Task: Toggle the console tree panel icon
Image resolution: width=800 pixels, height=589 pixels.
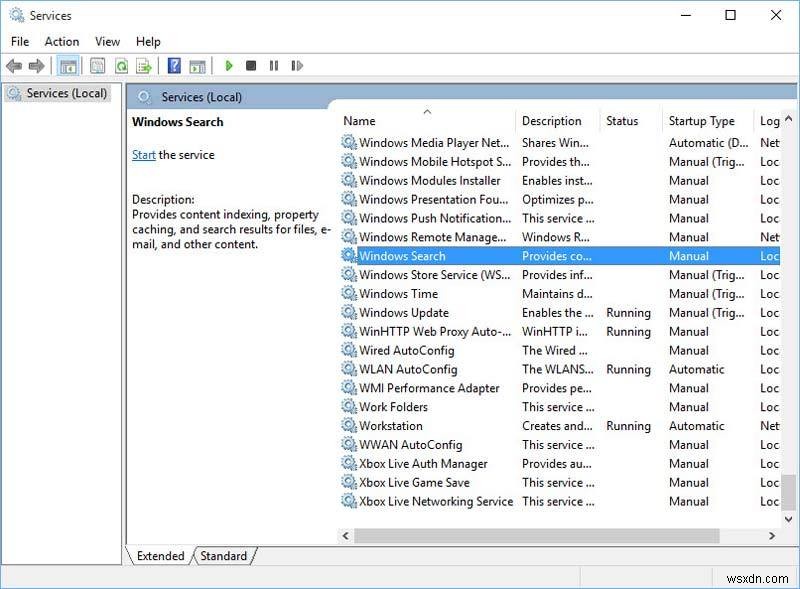Action: point(70,66)
